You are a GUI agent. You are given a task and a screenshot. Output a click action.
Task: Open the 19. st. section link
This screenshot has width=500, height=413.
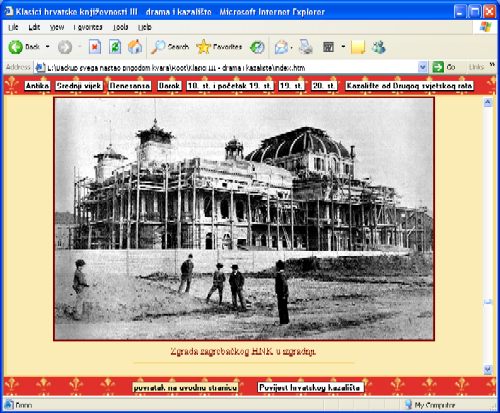click(x=291, y=86)
